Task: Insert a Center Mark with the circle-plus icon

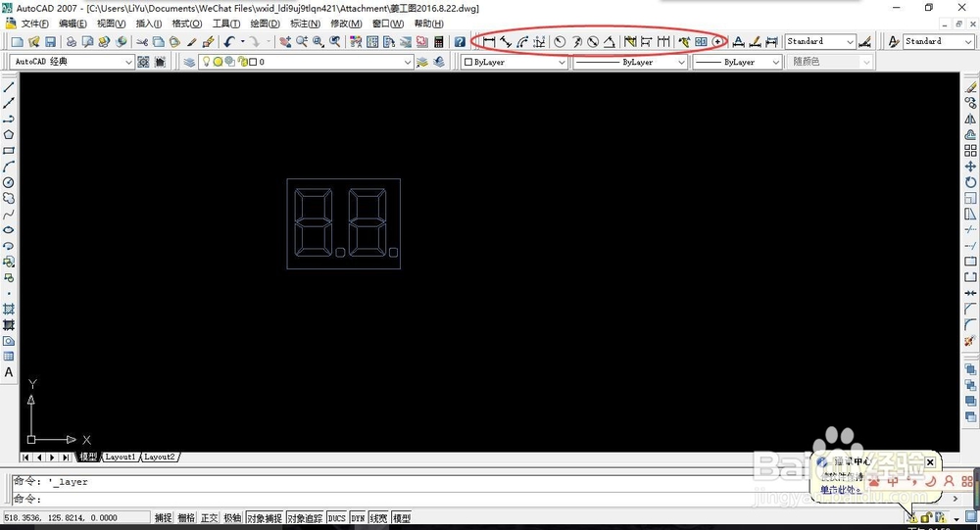Action: [x=717, y=42]
